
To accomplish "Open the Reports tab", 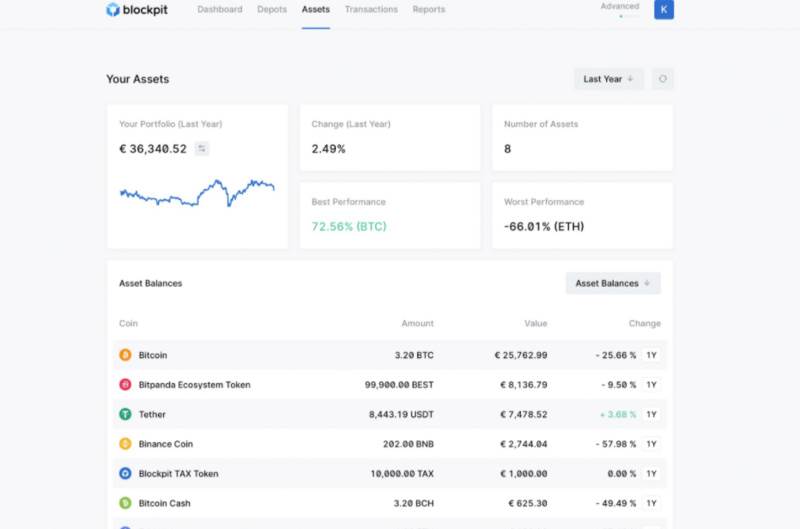I will 429,9.
